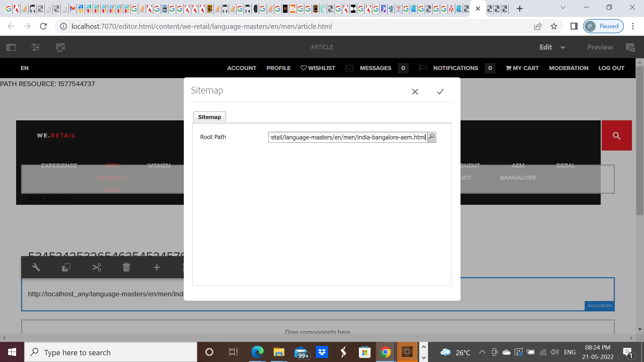Show hidden system tray icons
Screen dimensions: 644x362
click(482, 352)
